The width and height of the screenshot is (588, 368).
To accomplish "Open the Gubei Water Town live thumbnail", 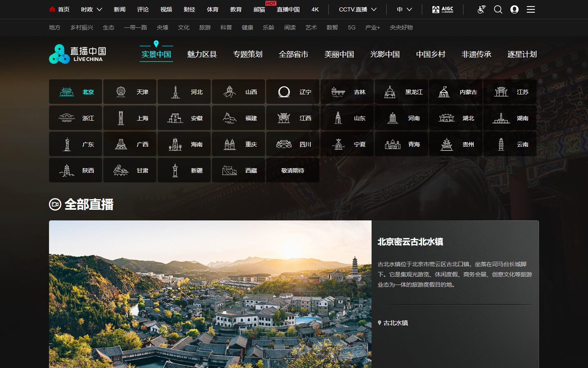I will (x=210, y=294).
